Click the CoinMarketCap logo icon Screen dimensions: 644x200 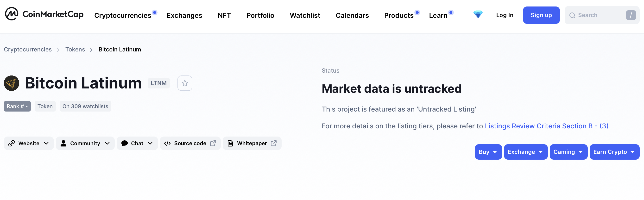pos(12,14)
